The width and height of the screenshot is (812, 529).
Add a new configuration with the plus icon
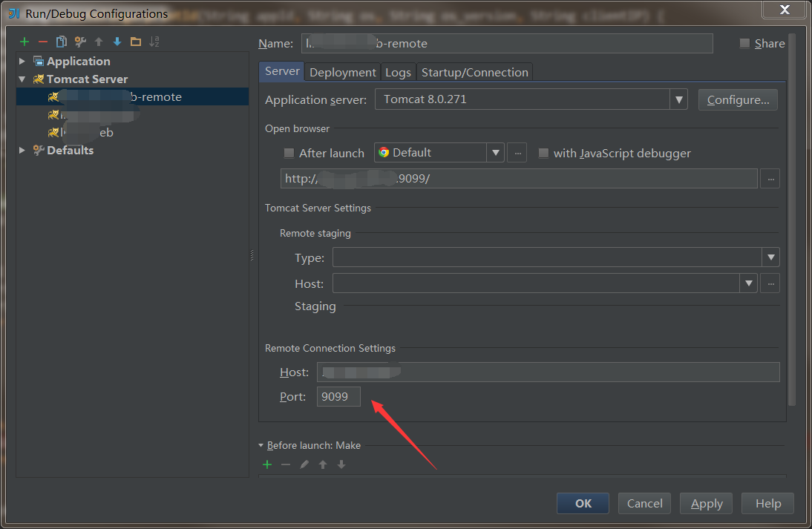24,42
